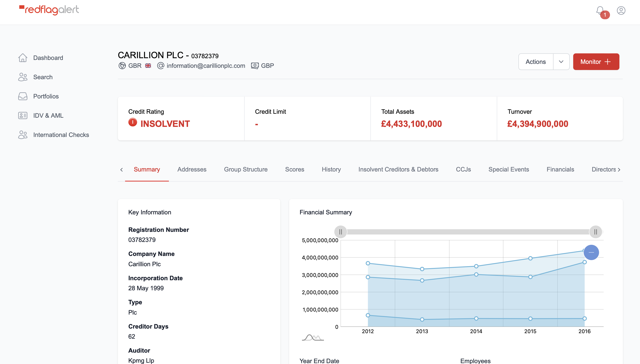Click the IDV & AML card icon
The height and width of the screenshot is (364, 640).
tap(23, 115)
